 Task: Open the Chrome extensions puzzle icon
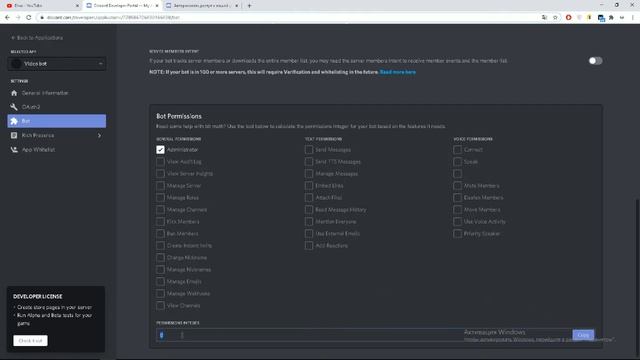(x=611, y=18)
